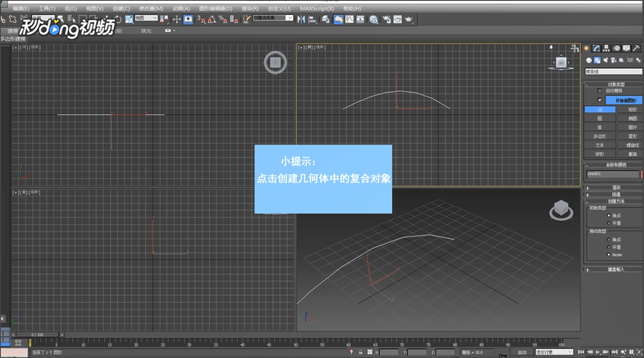Click the Line001 object name field
The height and width of the screenshot is (358, 644).
(612, 174)
